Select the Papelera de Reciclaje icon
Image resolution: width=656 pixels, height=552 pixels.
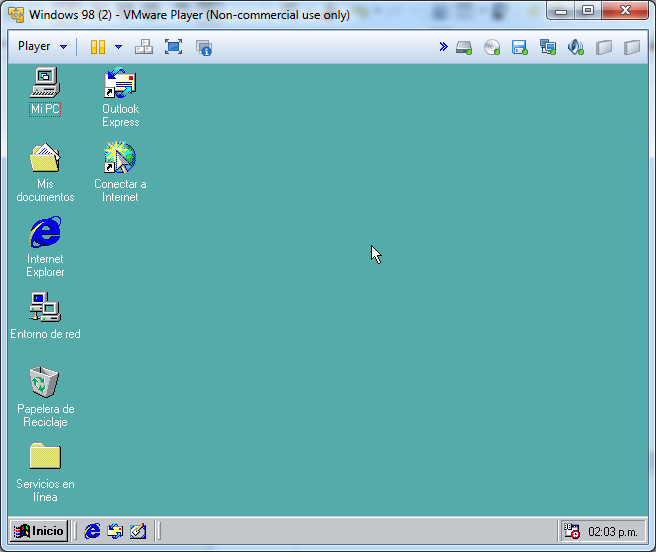(45, 384)
